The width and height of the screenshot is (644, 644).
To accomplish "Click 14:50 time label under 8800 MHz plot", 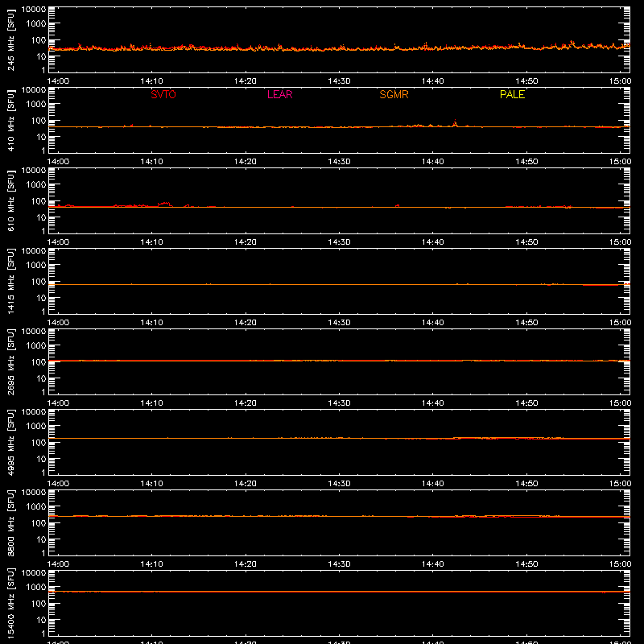I will coord(526,564).
